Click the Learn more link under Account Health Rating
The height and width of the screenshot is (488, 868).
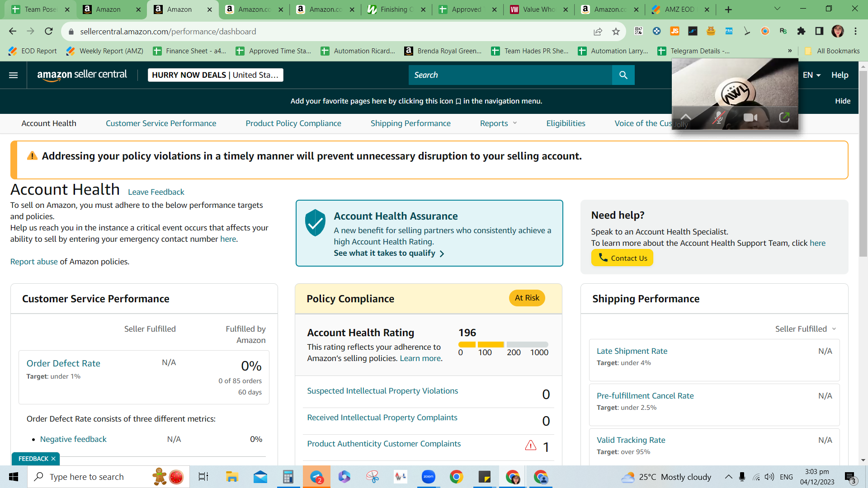click(420, 358)
